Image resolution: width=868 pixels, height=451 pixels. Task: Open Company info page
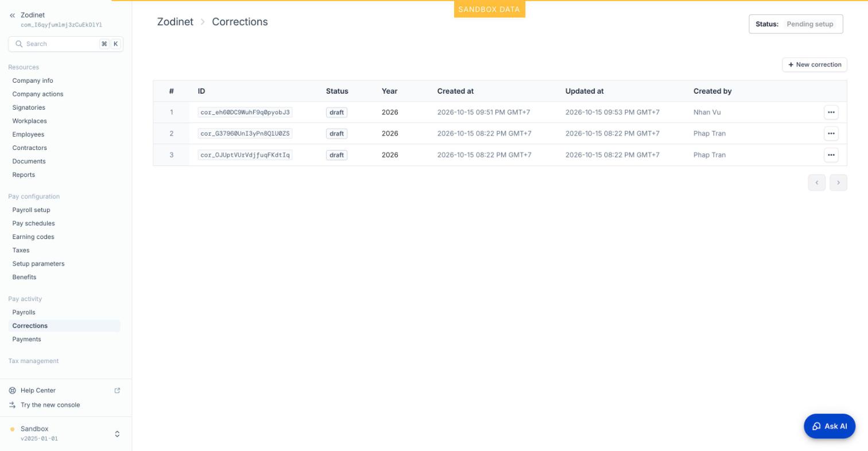click(33, 81)
